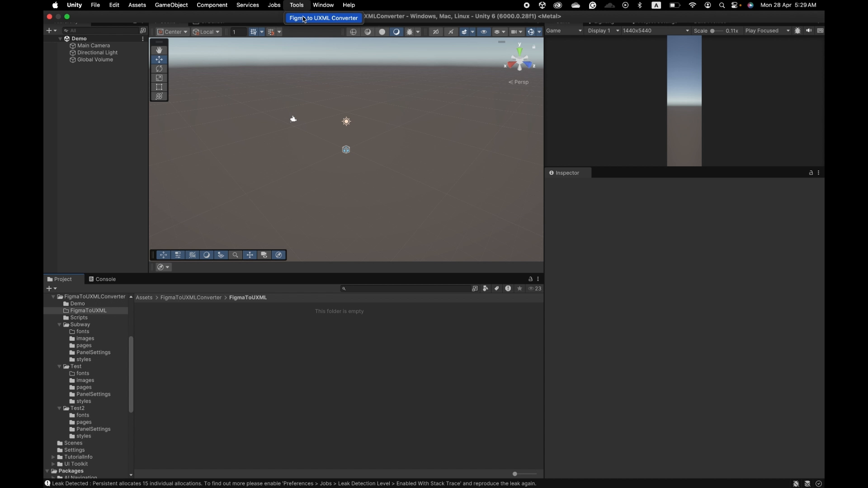Select the Move tool
Screen dimensions: 868x488
click(159, 60)
